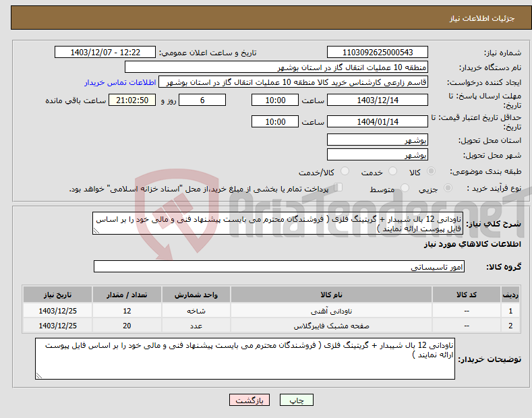The image size is (532, 418).
Task: Select the جزیی purchase type radio
Action: pyautogui.click(x=448, y=187)
